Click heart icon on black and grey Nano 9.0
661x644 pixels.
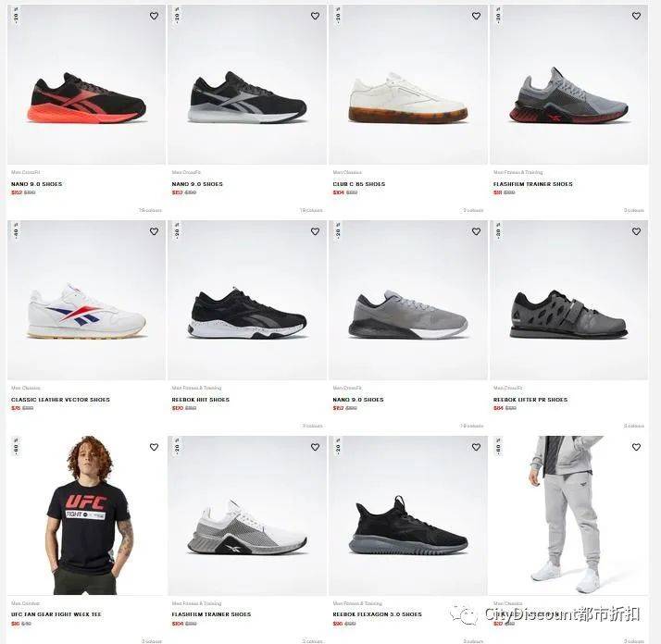click(x=316, y=16)
